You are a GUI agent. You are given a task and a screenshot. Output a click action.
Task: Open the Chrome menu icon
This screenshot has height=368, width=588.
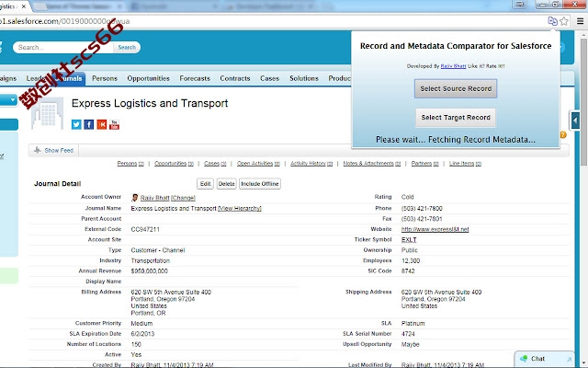click(x=580, y=21)
